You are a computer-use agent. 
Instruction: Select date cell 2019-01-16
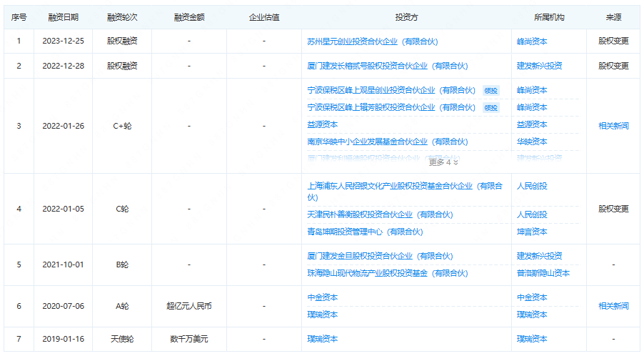click(64, 339)
